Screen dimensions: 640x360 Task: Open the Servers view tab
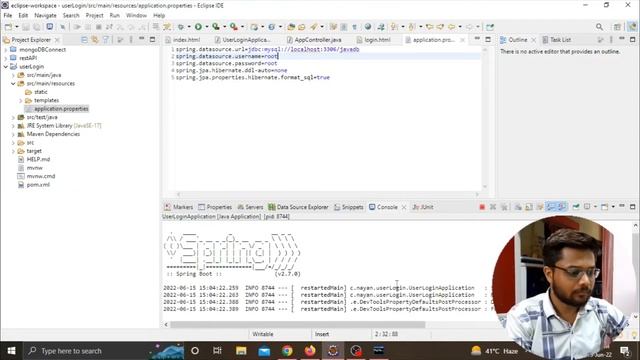[250, 207]
